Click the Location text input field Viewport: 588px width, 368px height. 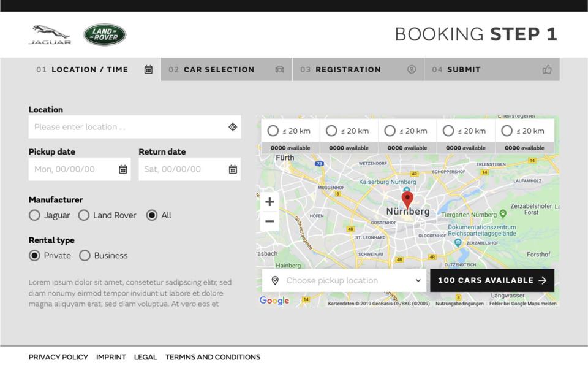pyautogui.click(x=127, y=127)
